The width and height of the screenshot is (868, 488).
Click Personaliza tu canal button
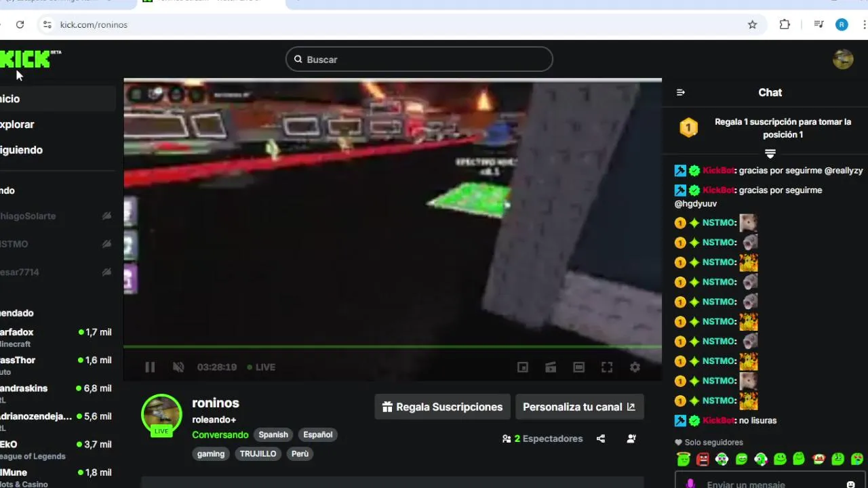579,407
